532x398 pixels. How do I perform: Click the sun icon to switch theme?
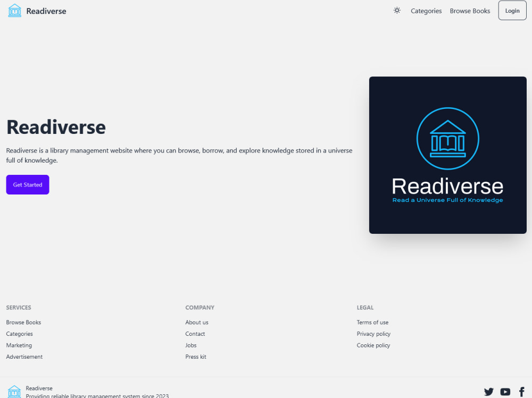coord(396,10)
